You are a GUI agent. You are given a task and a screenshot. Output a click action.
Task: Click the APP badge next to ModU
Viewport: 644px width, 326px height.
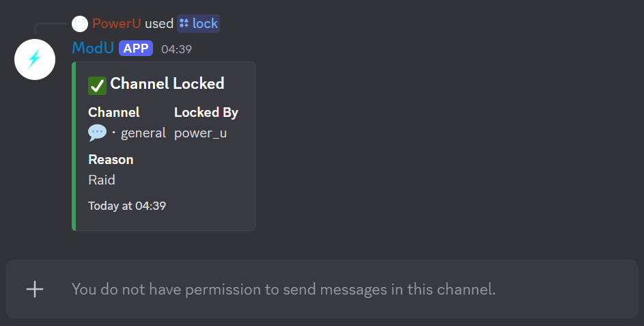135,48
